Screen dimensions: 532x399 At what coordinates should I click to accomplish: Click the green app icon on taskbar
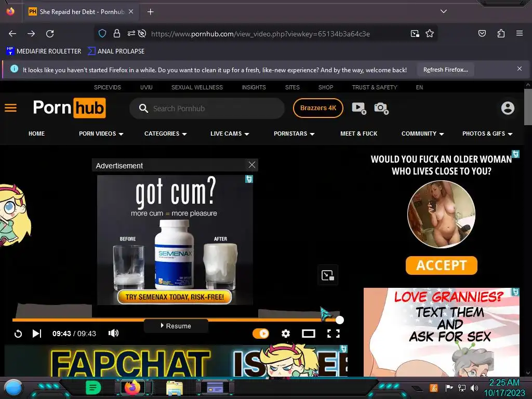coord(93,388)
